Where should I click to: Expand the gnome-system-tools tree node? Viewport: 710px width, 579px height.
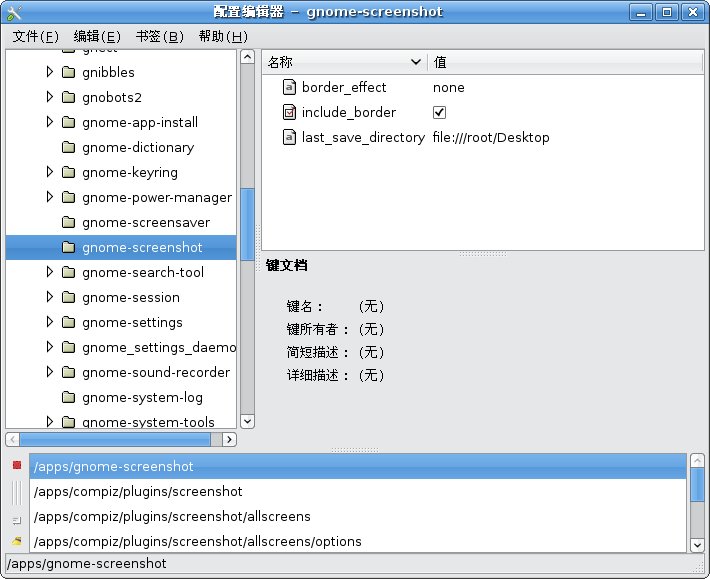50,421
